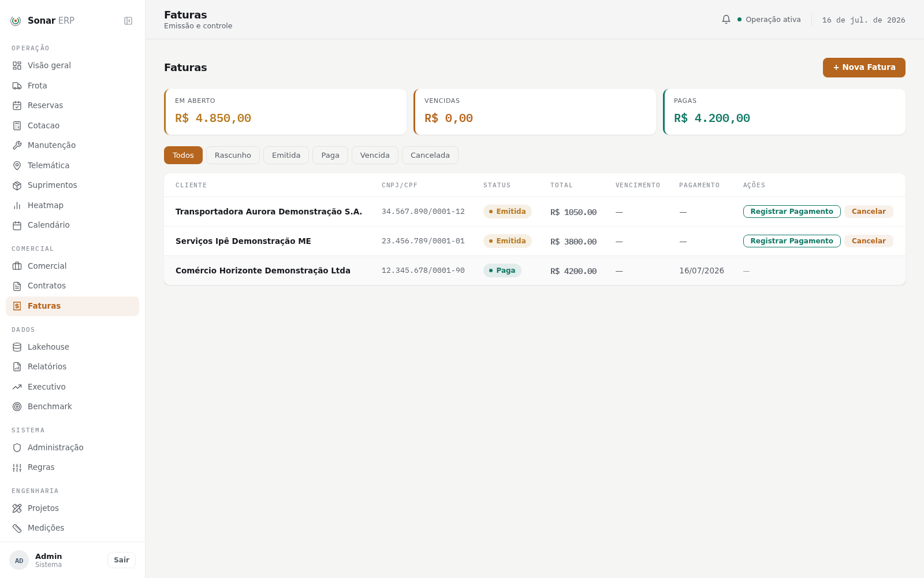Open the Em Aberto summary card

(285, 112)
